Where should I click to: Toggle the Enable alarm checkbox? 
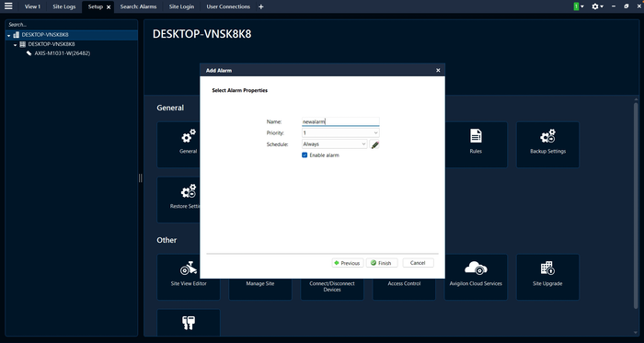point(305,155)
